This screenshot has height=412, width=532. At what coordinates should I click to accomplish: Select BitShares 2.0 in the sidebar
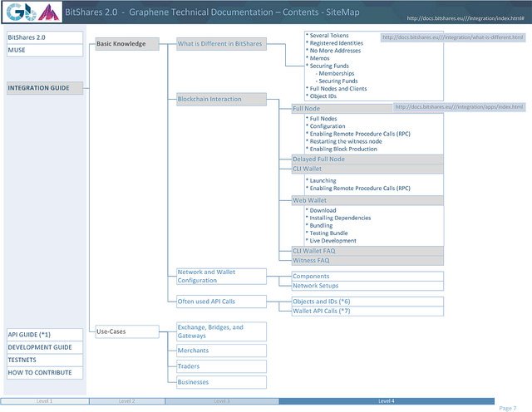pos(45,37)
